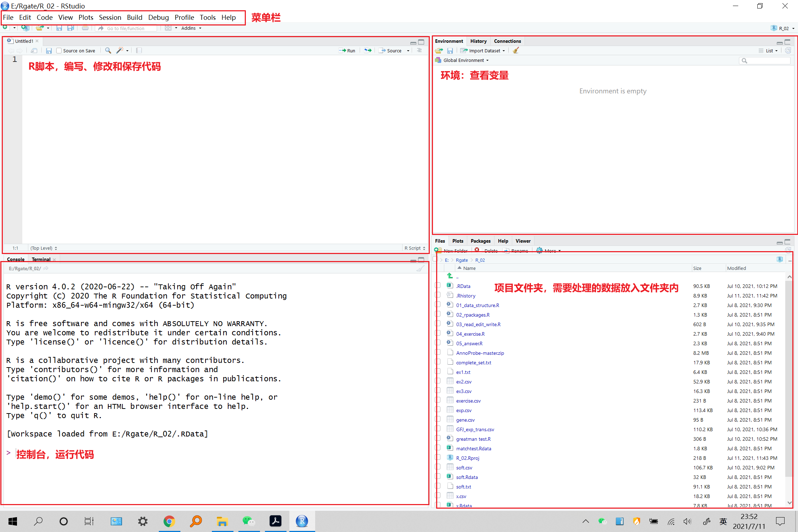Click the code tools magic wand icon
Viewport: 798px width, 532px height.
tap(120, 51)
